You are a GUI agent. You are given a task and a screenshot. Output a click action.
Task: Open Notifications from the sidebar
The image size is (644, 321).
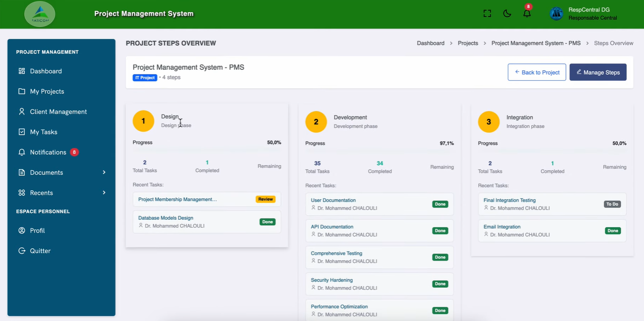pyautogui.click(x=48, y=152)
